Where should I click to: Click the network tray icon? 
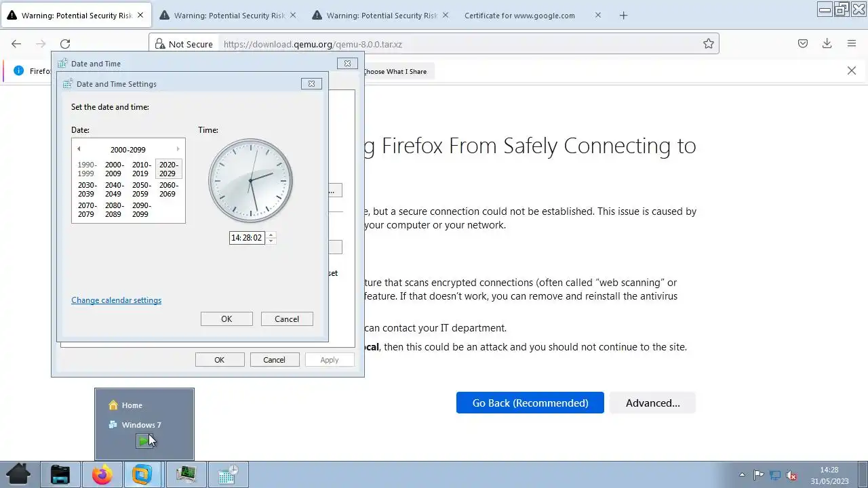click(774, 475)
